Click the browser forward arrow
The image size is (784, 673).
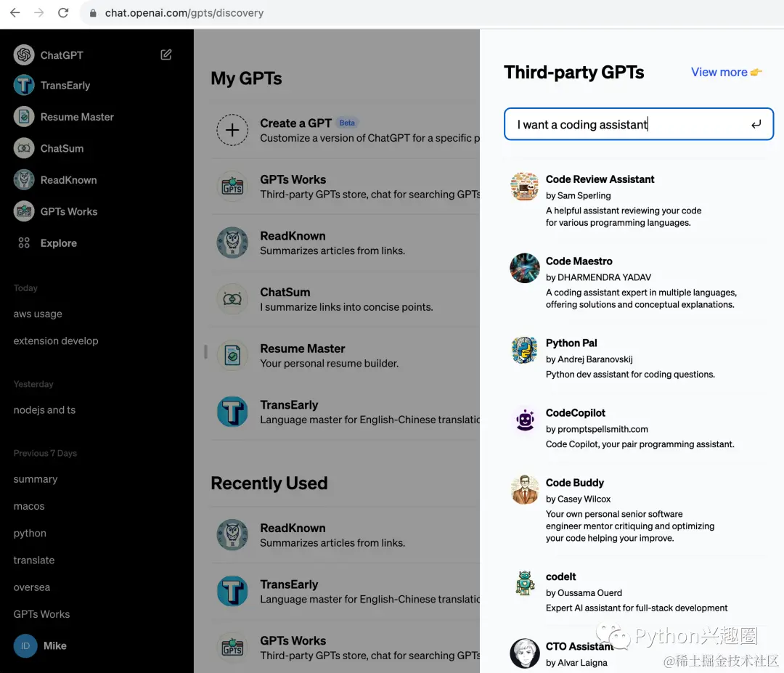39,12
